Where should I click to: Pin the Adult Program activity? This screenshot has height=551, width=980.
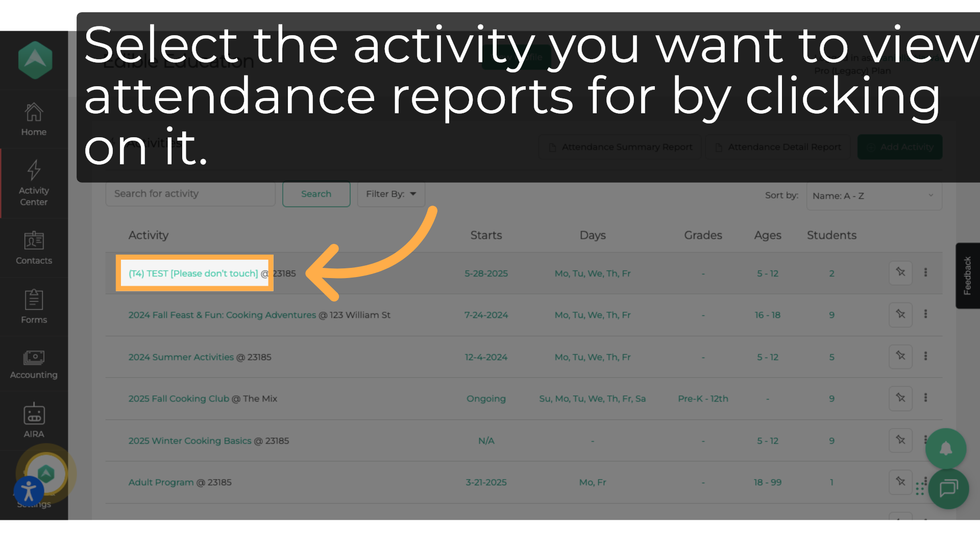(900, 482)
